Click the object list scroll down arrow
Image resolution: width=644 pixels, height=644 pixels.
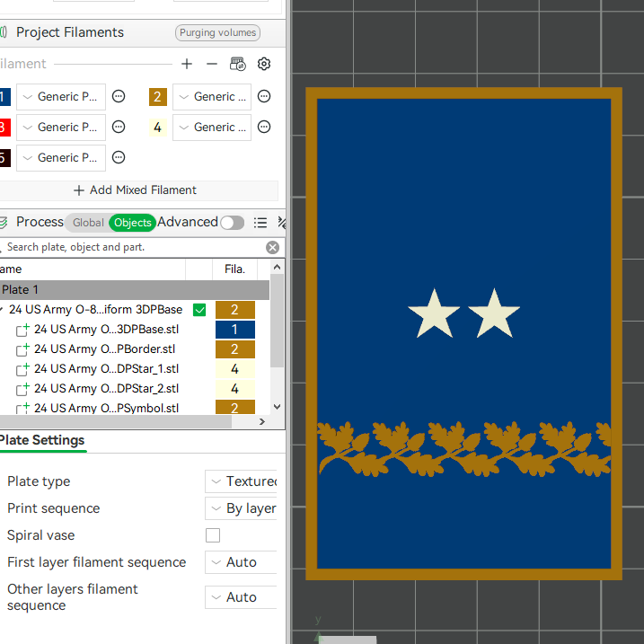[278, 407]
